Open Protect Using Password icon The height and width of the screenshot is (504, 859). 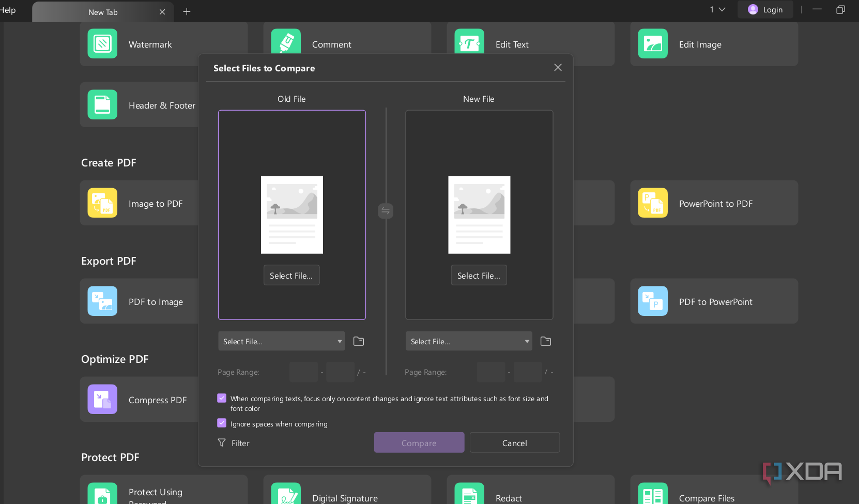pyautogui.click(x=102, y=494)
